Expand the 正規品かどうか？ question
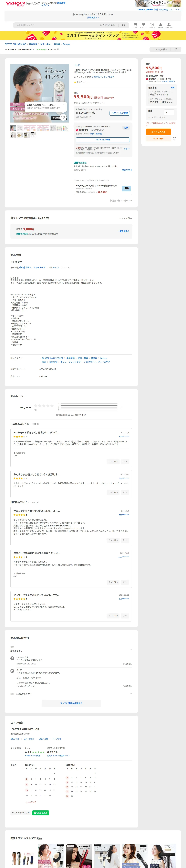 (x=131, y=694)
